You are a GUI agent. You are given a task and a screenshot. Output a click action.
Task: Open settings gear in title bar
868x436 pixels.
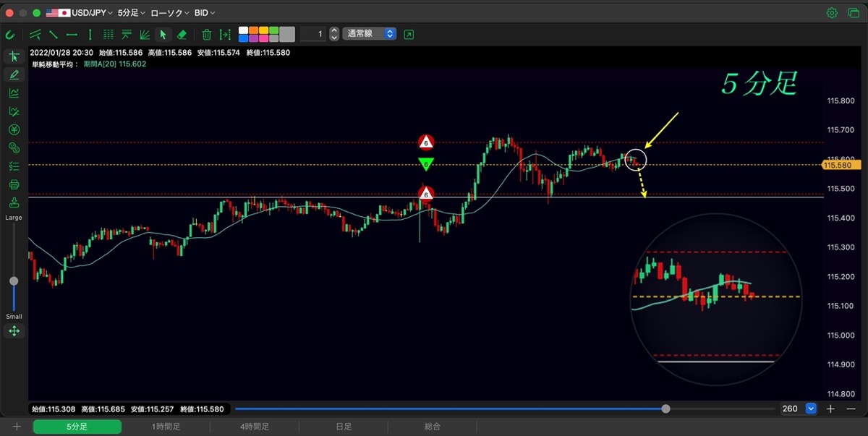click(x=832, y=13)
